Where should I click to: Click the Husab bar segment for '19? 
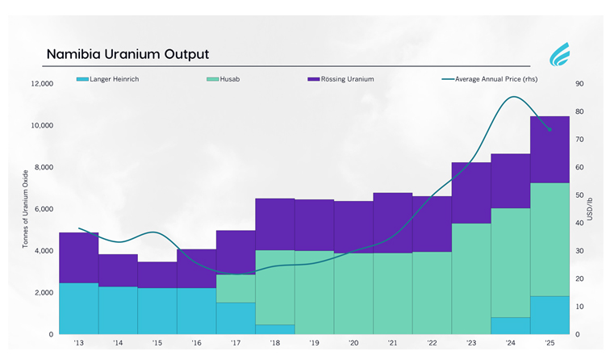314,292
